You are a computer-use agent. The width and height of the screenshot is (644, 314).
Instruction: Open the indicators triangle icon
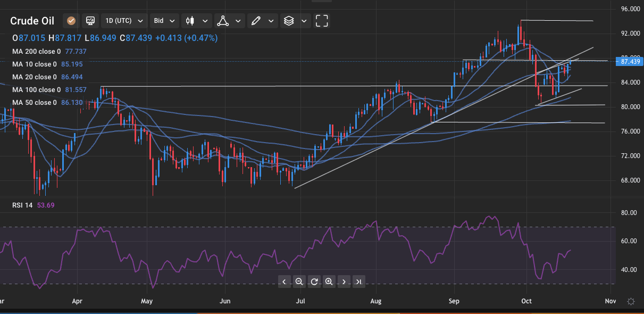click(x=222, y=21)
